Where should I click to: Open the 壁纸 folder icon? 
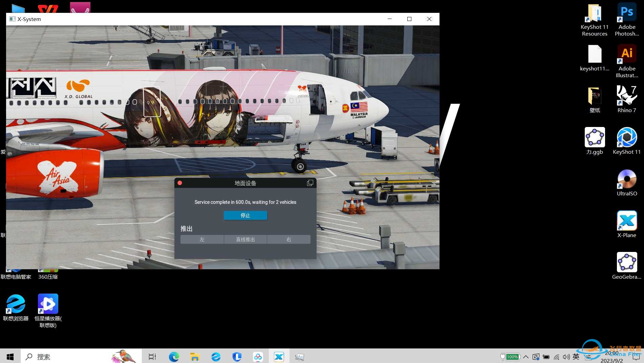click(x=595, y=100)
